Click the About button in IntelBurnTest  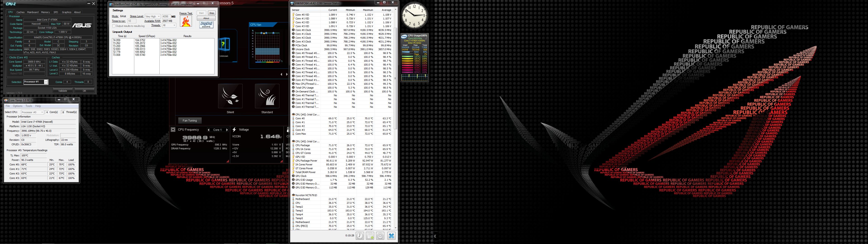click(x=206, y=18)
